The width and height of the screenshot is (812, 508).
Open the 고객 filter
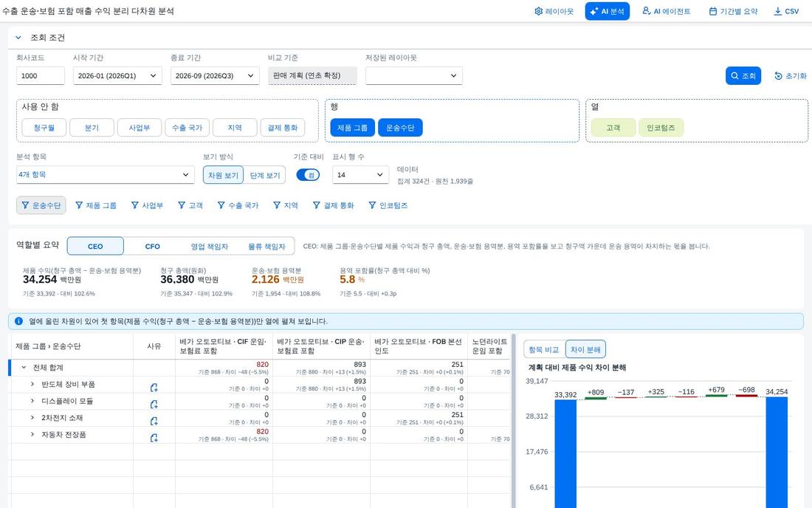pyautogui.click(x=190, y=205)
